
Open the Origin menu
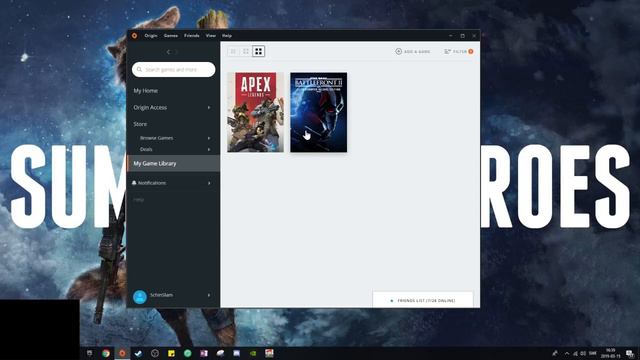pyautogui.click(x=151, y=36)
